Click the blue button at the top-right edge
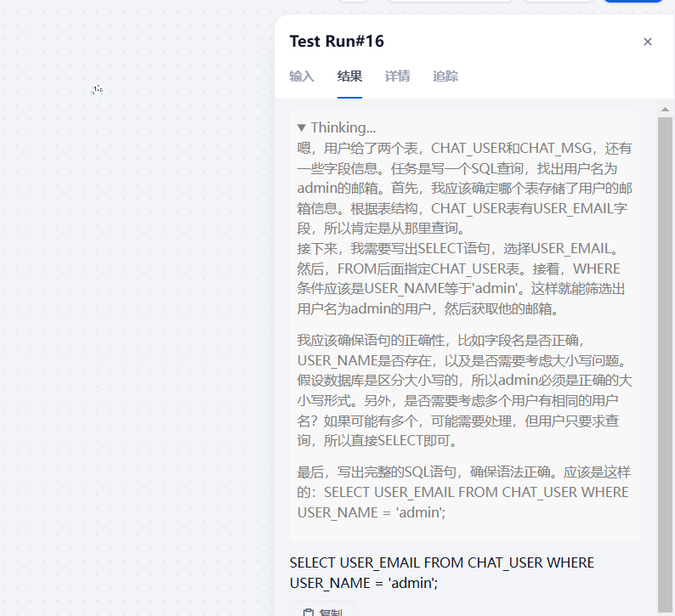This screenshot has height=616, width=675. point(632,2)
